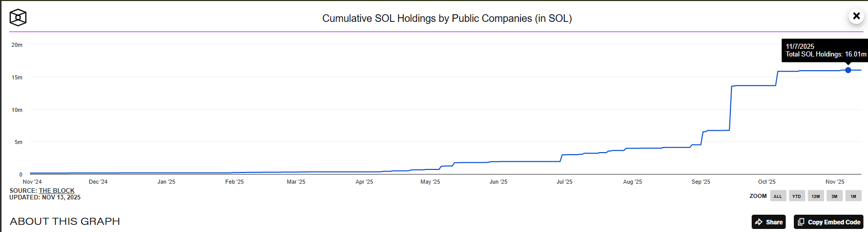
Task: Open THE BLOCK source link
Action: coord(57,191)
